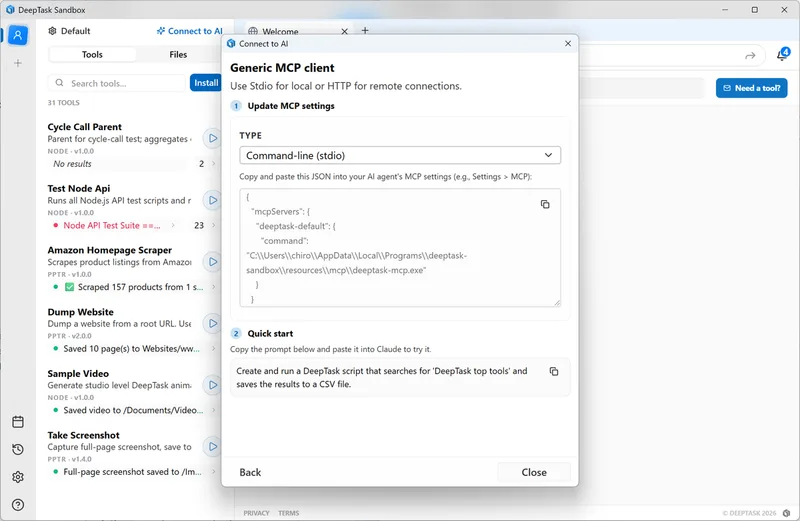Click the Need a tool? button

click(x=751, y=88)
